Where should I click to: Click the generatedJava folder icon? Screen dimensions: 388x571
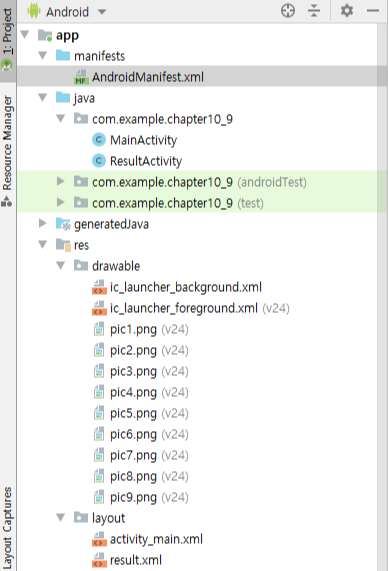63,224
